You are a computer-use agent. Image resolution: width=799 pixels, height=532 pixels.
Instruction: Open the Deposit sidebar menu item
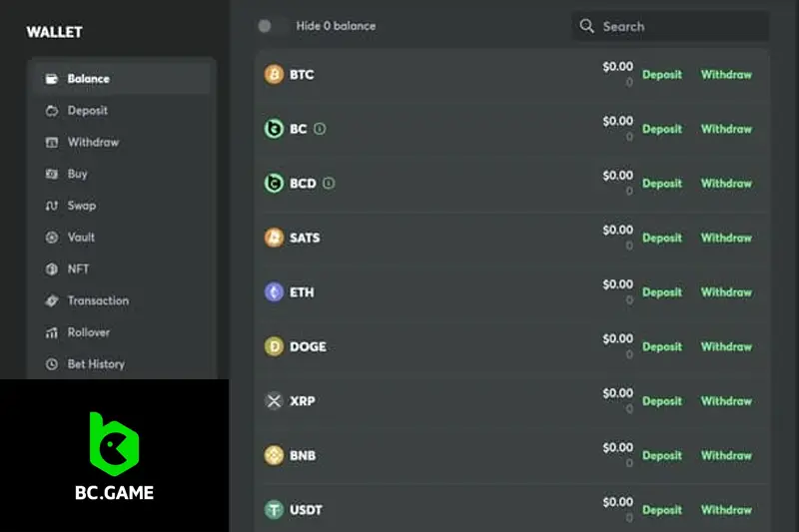coord(122,111)
